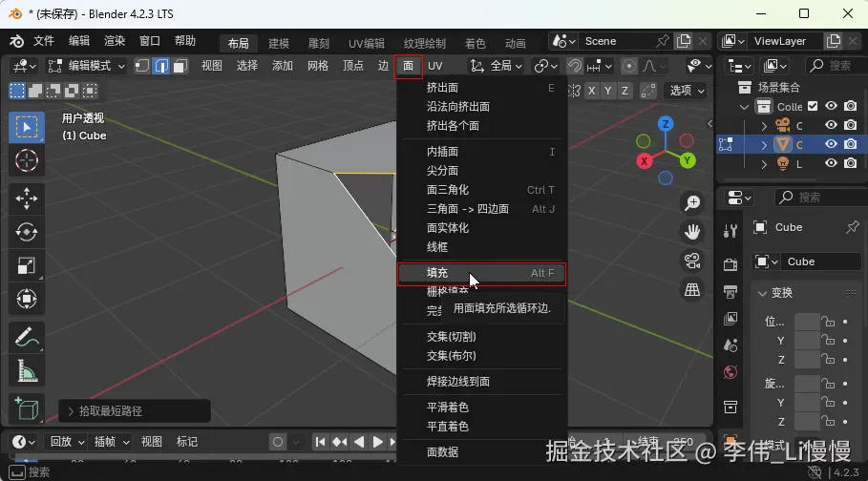Select the Box Select tool in toolbar
This screenshot has height=481, width=868.
pyautogui.click(x=27, y=127)
